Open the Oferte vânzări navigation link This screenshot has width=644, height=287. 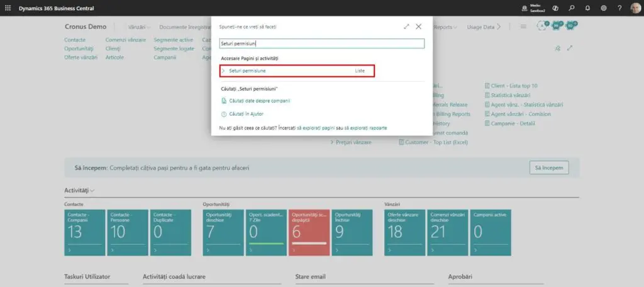click(81, 57)
